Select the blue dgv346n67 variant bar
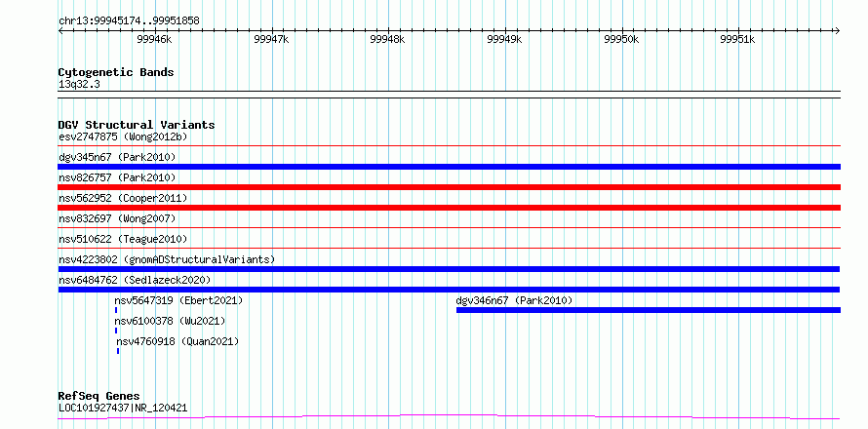The height and width of the screenshot is (429, 868). [649, 310]
